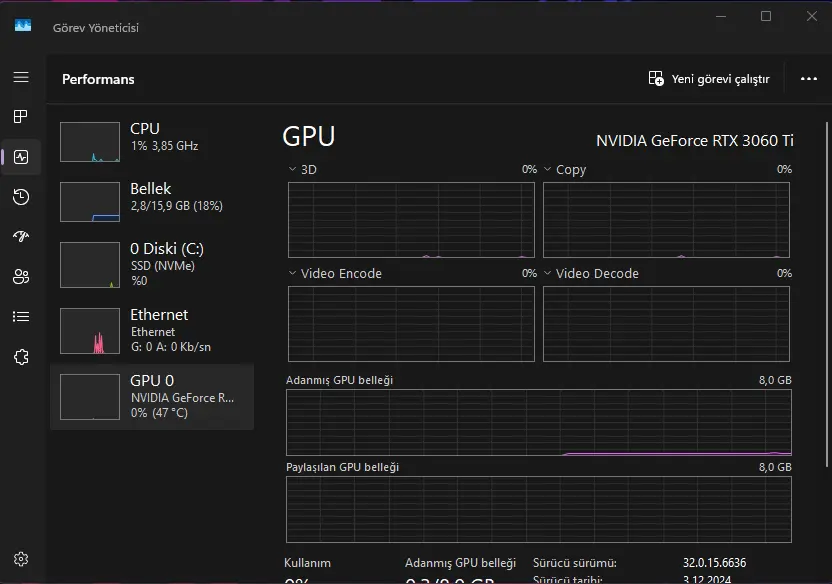Click the Sürücü sürümü label
Screen dimensions: 832x584
point(575,563)
